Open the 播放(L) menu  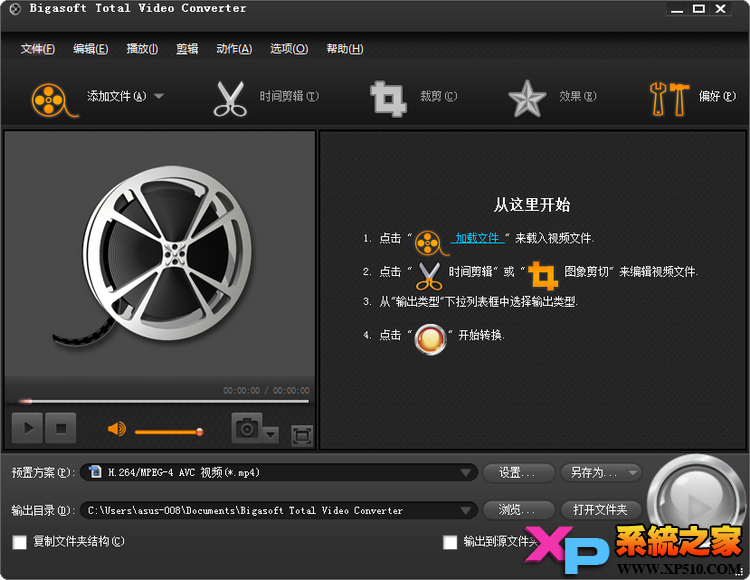(x=142, y=49)
